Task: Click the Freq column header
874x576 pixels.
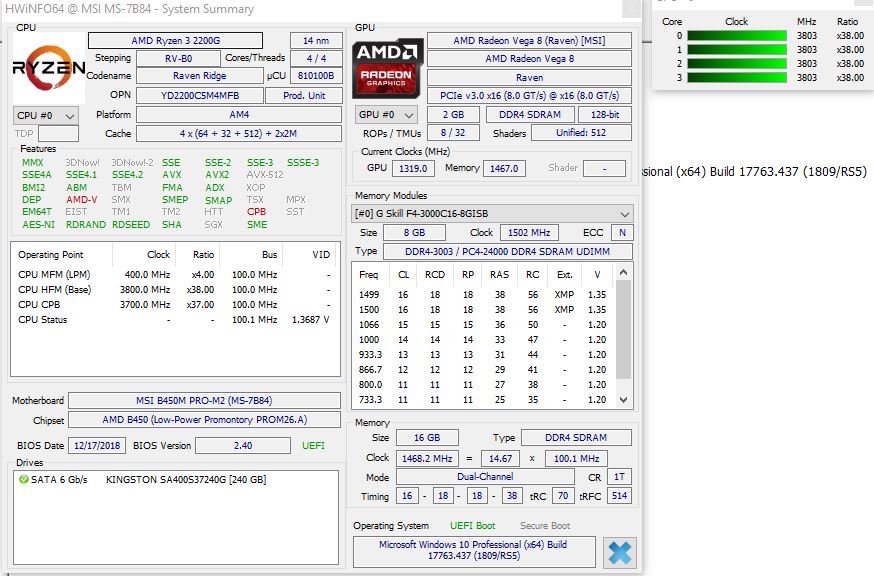Action: (x=368, y=274)
